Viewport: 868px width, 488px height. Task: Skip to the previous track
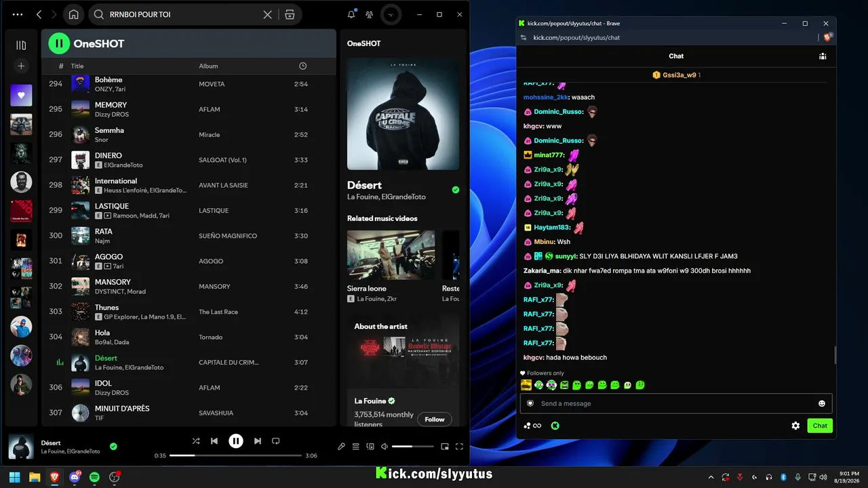214,441
